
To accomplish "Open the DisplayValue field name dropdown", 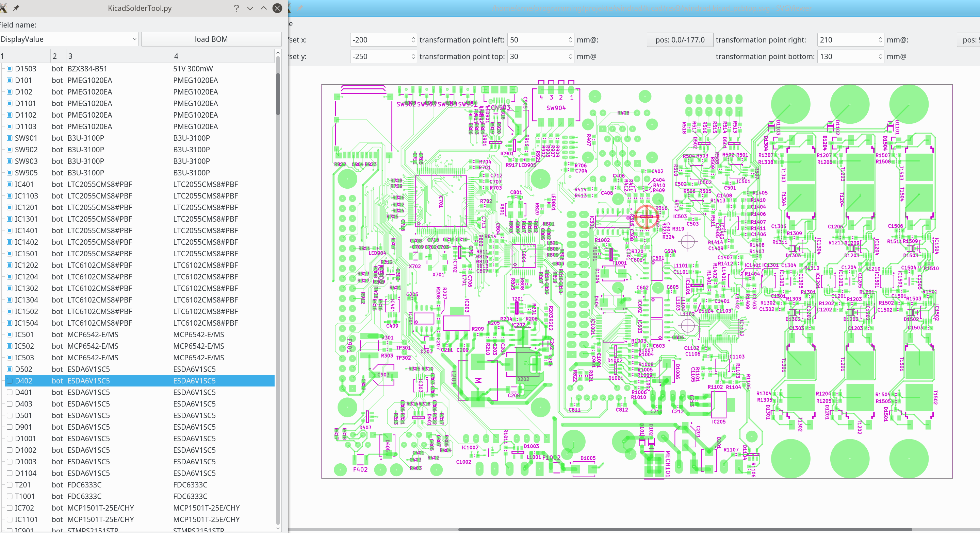I will [69, 39].
